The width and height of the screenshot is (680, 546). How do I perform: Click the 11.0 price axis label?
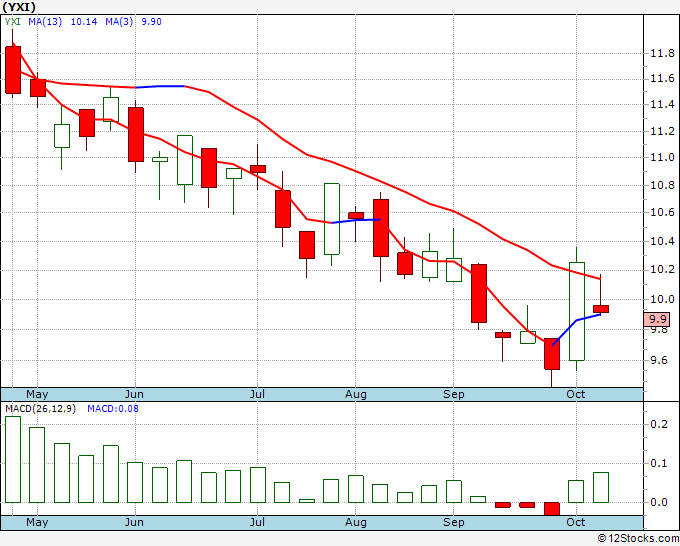[663, 157]
